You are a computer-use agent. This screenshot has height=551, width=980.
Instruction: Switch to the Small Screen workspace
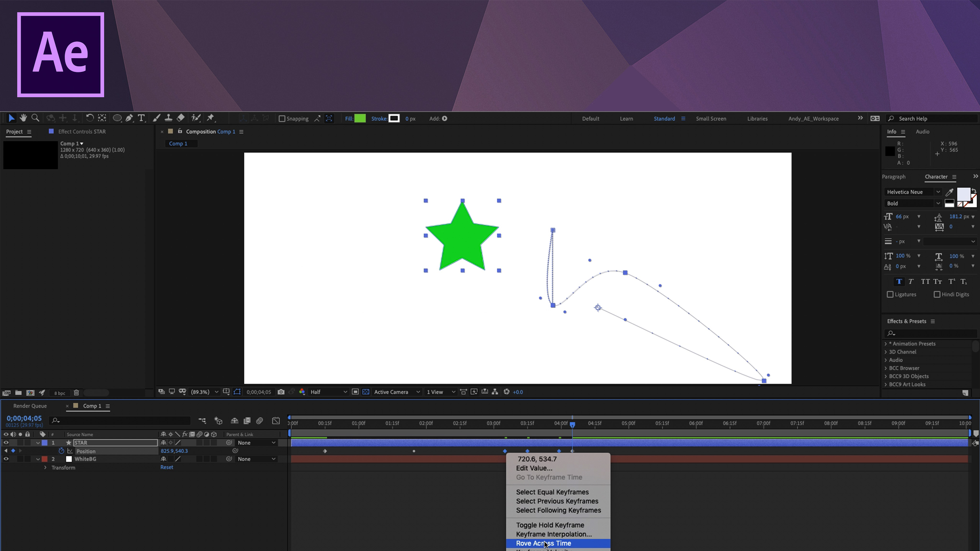(711, 119)
